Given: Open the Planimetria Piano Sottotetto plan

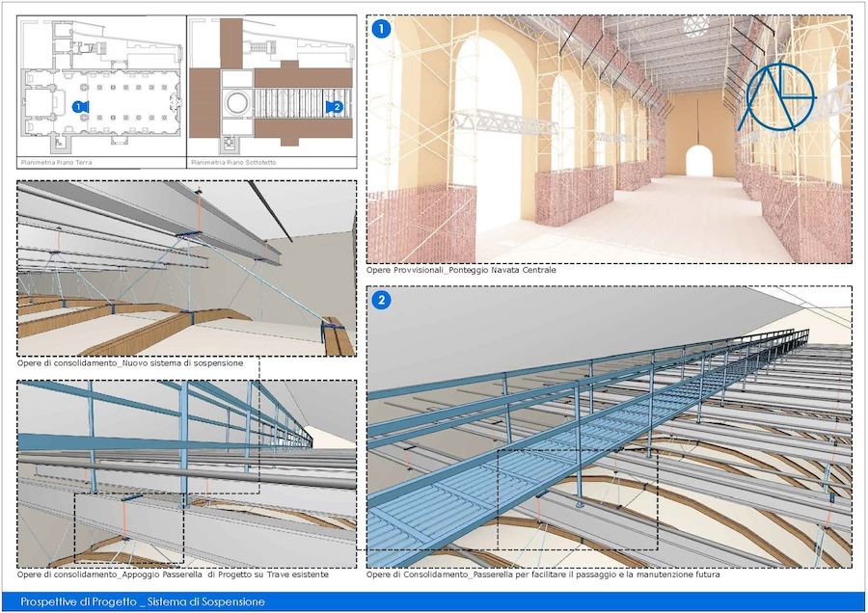Looking at the screenshot, I should pyautogui.click(x=272, y=92).
